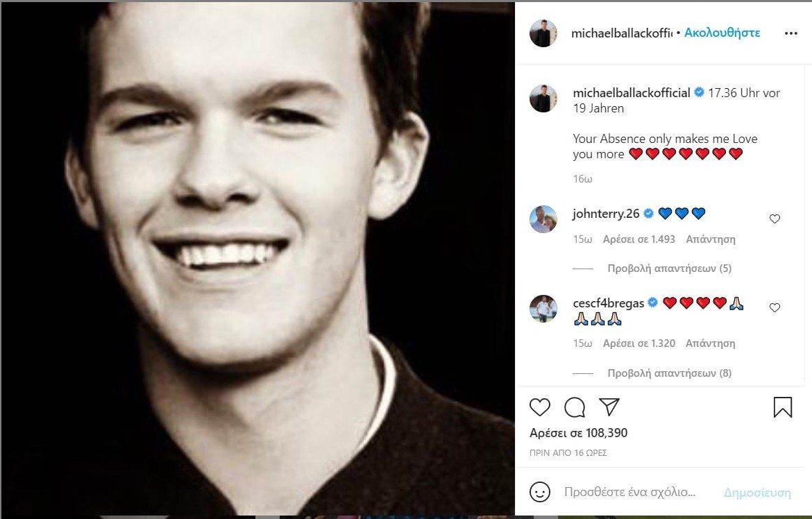Click the add a comment text field
The height and width of the screenshot is (519, 812).
[x=629, y=492]
